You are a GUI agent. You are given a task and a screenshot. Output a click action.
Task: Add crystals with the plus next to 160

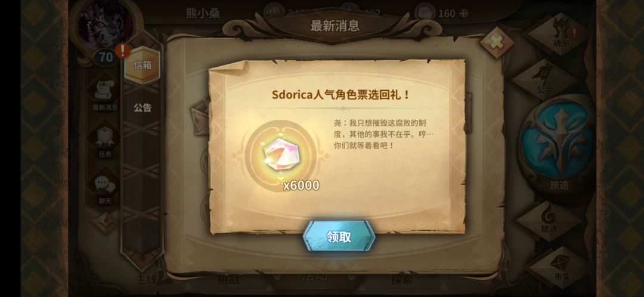(x=463, y=14)
